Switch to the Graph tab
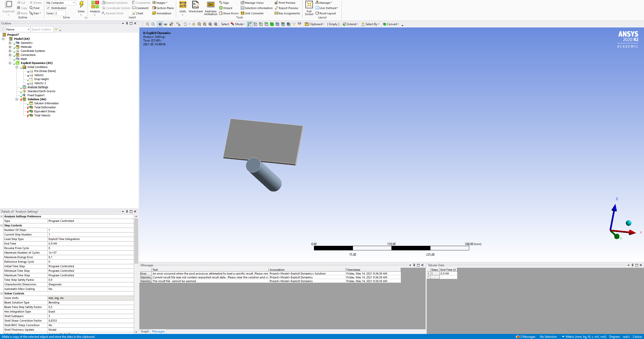 pyautogui.click(x=145, y=331)
